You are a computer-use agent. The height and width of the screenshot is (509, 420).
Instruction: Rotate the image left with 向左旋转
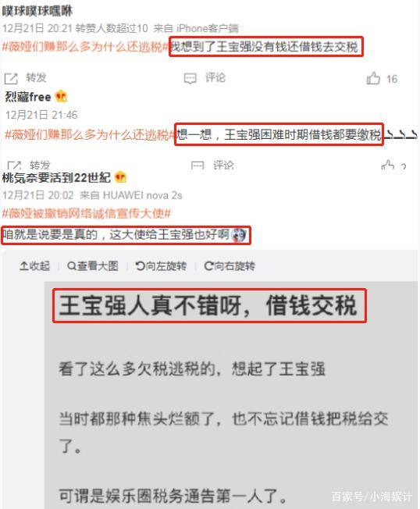(x=161, y=266)
